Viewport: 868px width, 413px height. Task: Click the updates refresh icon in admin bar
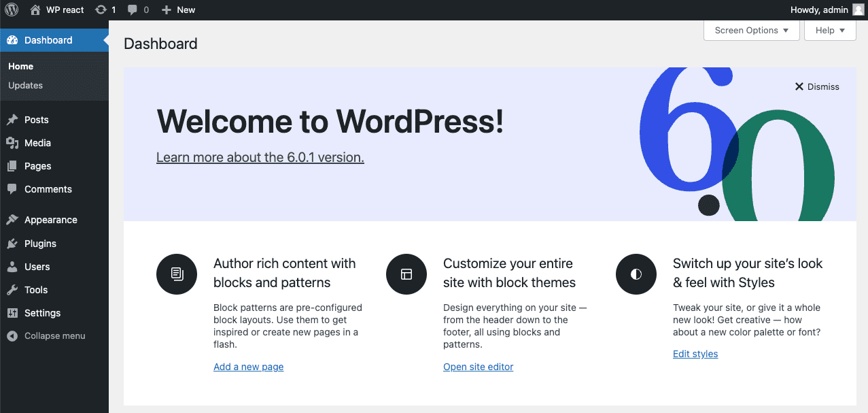pos(101,10)
